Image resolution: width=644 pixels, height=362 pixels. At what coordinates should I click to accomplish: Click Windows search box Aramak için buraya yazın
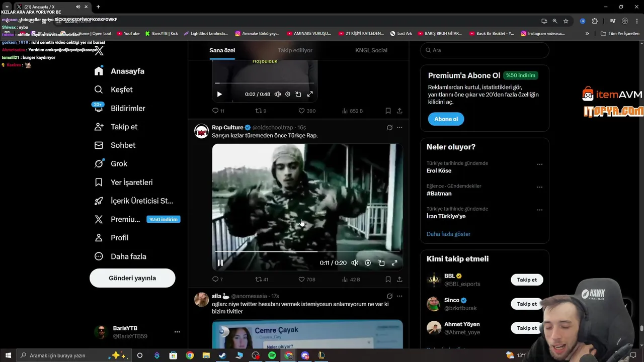[x=73, y=355]
